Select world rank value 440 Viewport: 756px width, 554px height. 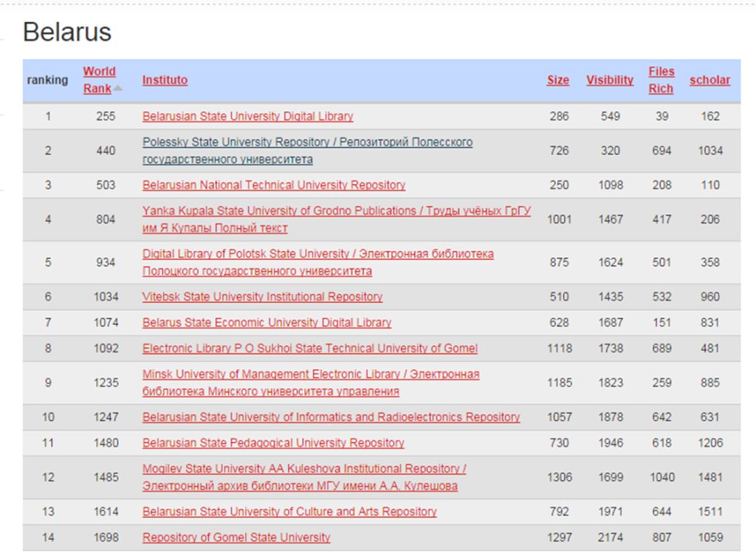[106, 151]
